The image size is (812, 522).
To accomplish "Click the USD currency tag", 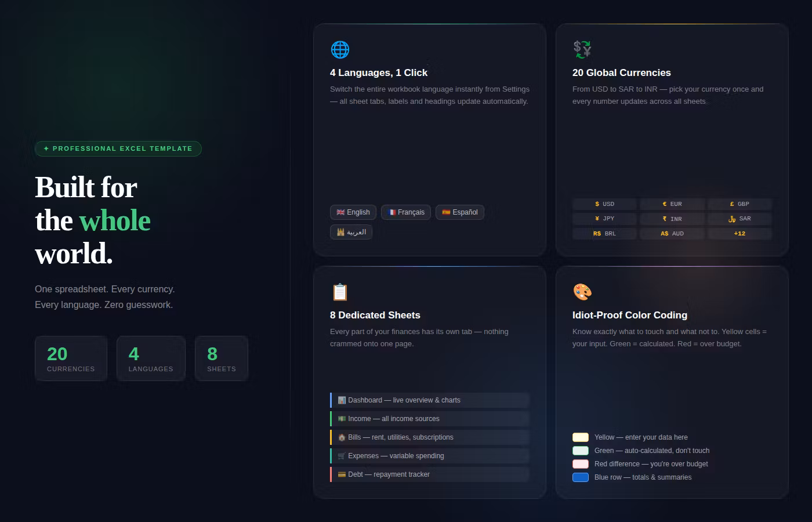I will 605,204.
